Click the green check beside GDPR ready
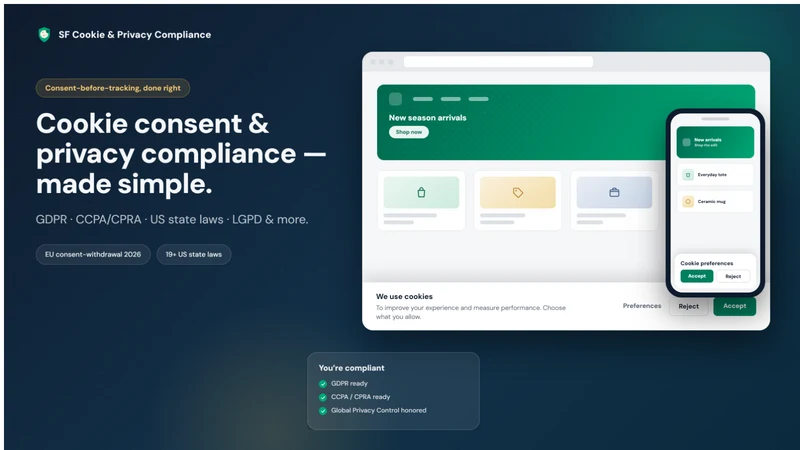Screen dimensions: 800x450 pos(322,384)
